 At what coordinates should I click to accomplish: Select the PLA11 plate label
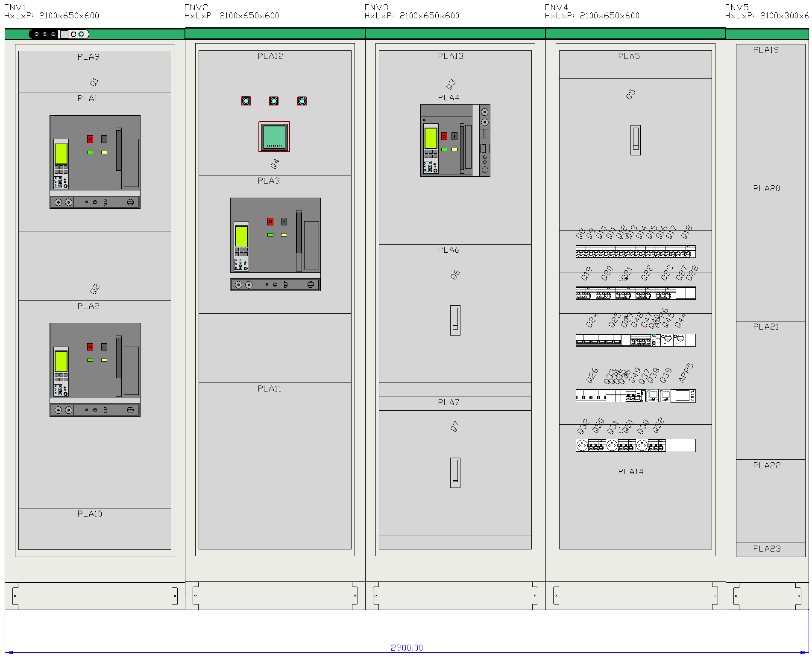[270, 388]
